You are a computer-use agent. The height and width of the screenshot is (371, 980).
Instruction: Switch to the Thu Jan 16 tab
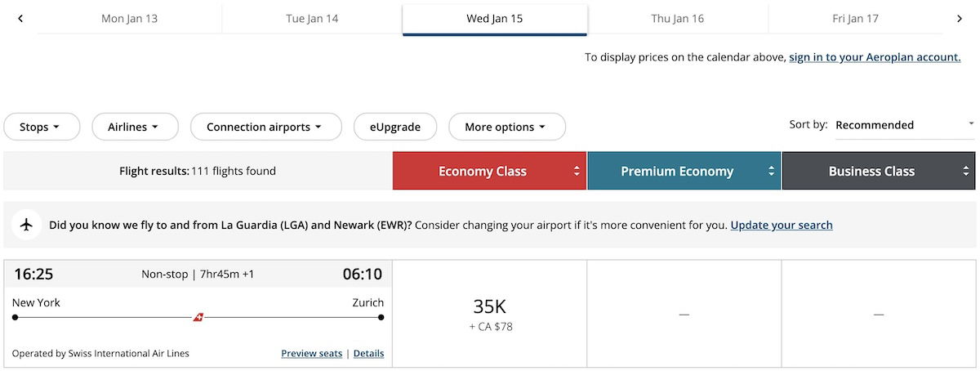(x=677, y=19)
